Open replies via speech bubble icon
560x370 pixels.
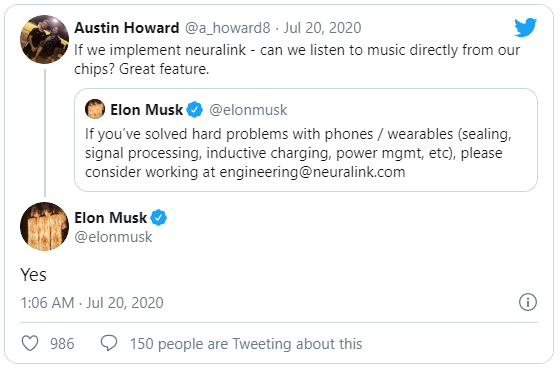(109, 343)
